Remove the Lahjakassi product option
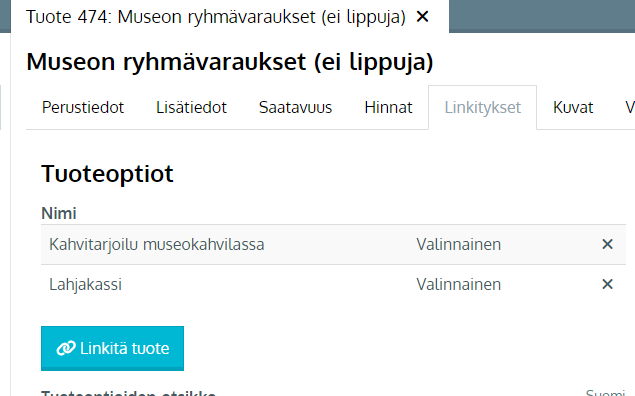 pos(607,284)
